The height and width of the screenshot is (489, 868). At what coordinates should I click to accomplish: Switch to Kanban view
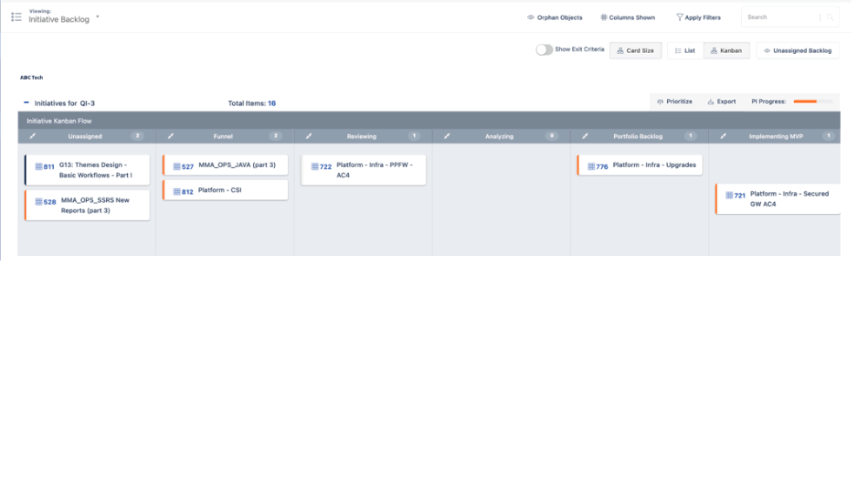pos(726,50)
